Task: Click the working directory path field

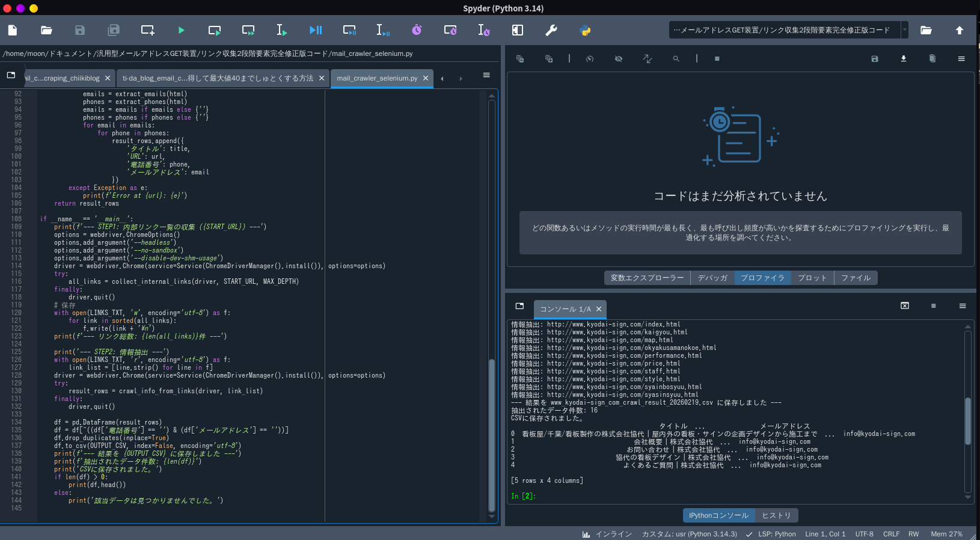Action: (x=785, y=30)
